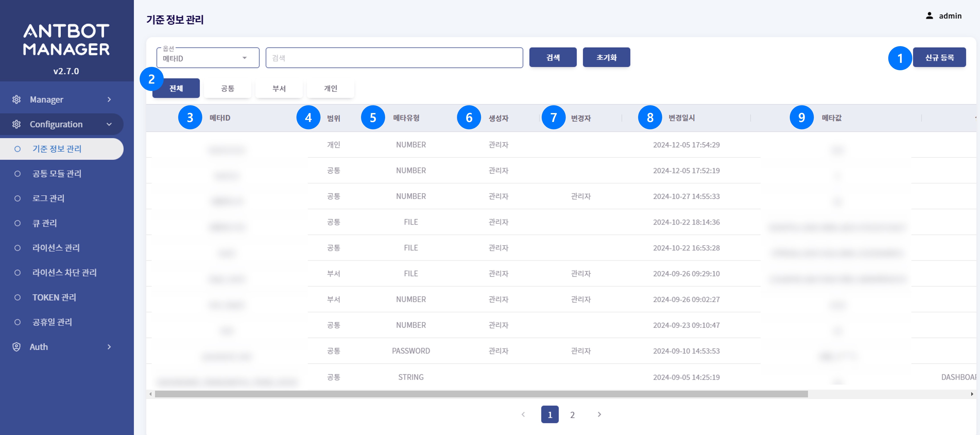
Task: Click the scrollbar left arrow
Action: coord(151,394)
